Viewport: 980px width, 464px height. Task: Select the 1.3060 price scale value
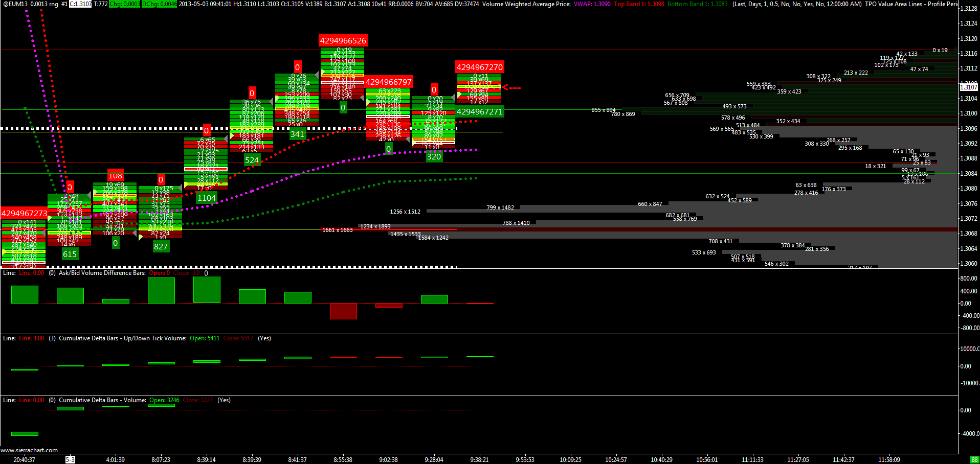click(x=969, y=264)
